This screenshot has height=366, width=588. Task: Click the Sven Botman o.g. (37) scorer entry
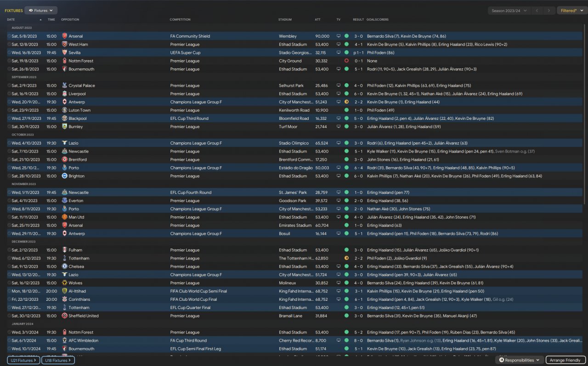pyautogui.click(x=515, y=152)
